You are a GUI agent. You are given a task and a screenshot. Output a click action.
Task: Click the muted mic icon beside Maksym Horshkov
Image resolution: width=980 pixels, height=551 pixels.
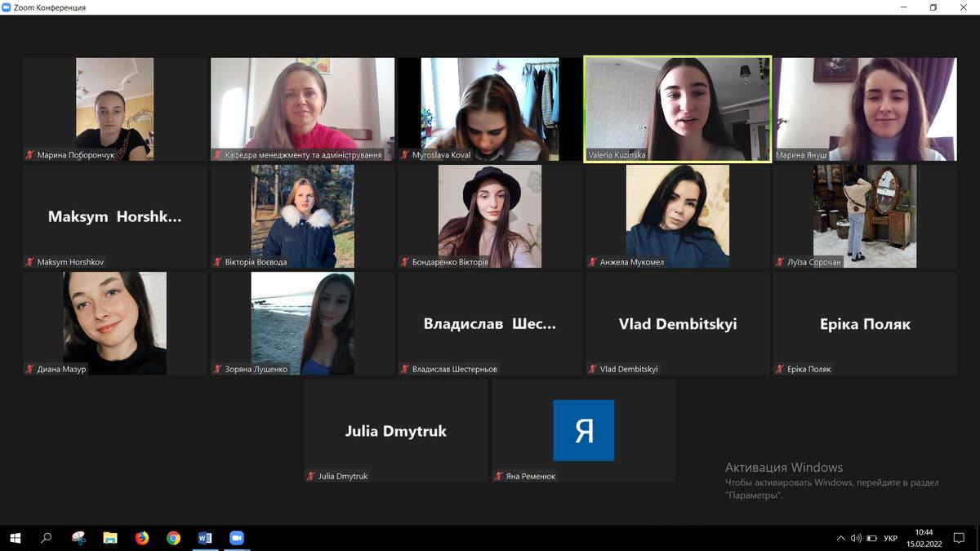point(30,262)
